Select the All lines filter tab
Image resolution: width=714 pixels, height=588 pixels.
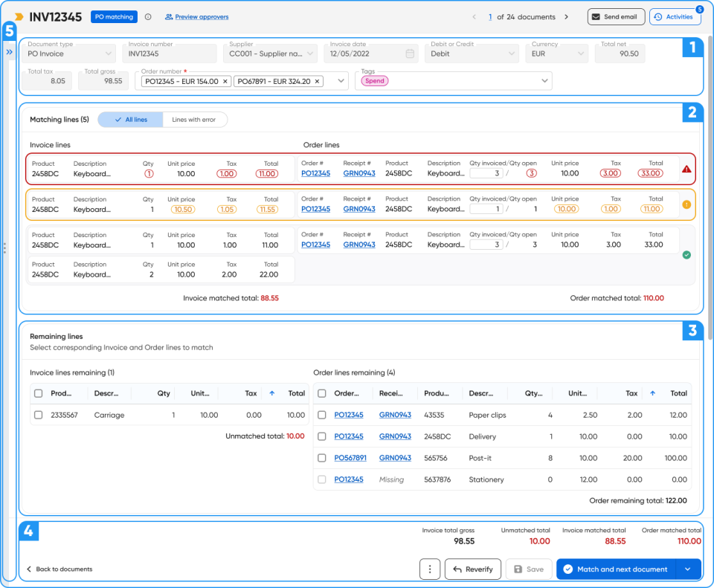[x=131, y=120]
